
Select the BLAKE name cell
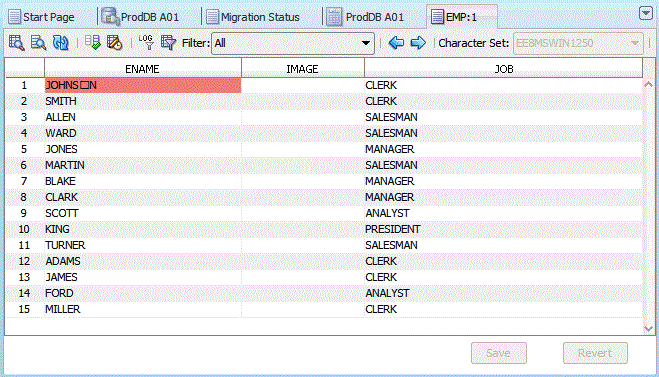pos(143,181)
